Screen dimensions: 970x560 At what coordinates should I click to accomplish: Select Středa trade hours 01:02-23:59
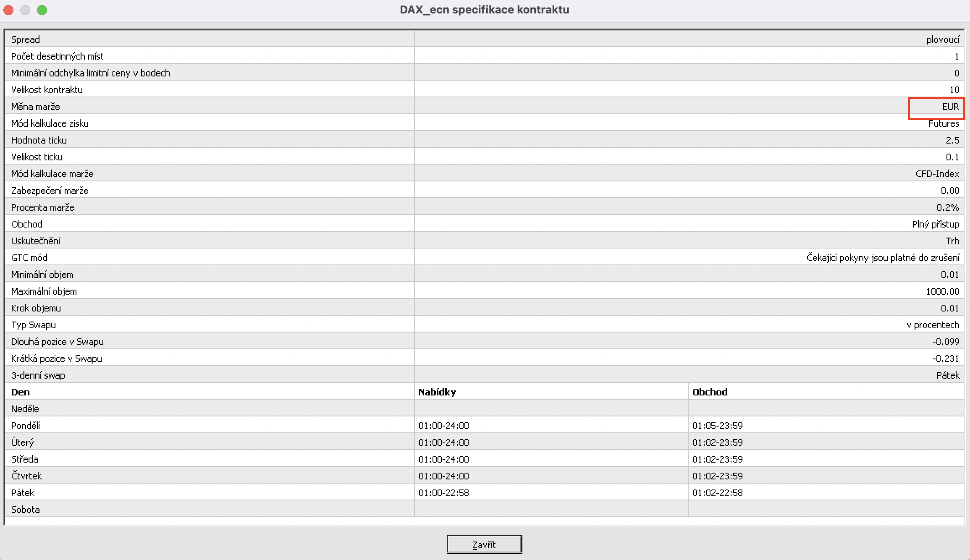click(717, 459)
